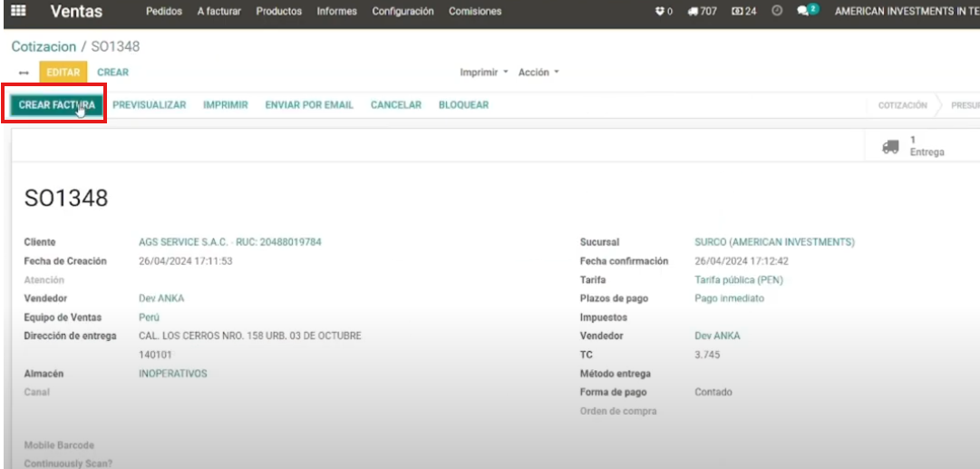Click the delivery truck Entrega icon
This screenshot has width=980, height=469.
point(890,146)
